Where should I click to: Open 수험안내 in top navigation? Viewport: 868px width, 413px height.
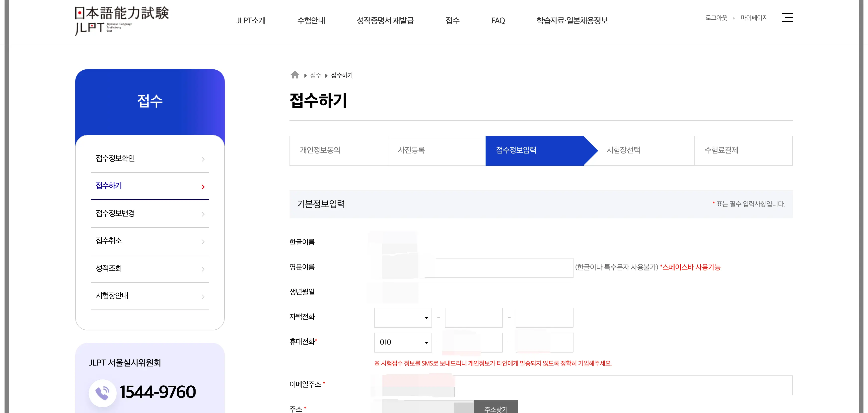(311, 21)
